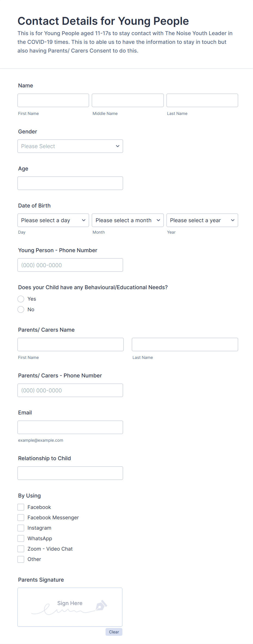Enable Zoom - Video Chat option

21,548
